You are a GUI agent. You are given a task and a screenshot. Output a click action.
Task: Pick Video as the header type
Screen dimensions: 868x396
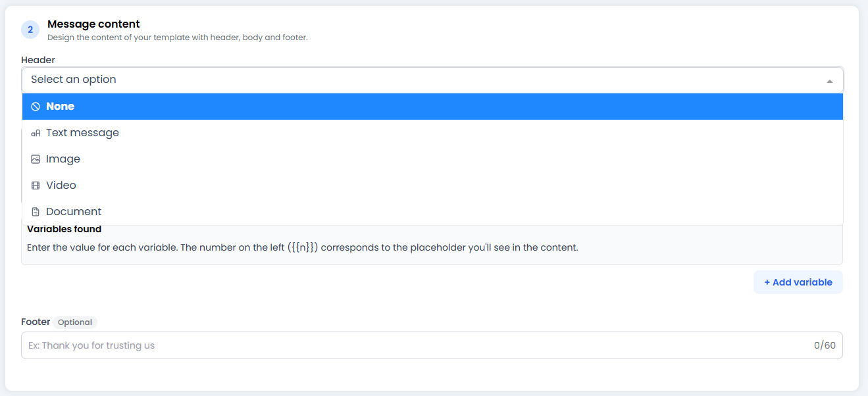click(x=61, y=185)
